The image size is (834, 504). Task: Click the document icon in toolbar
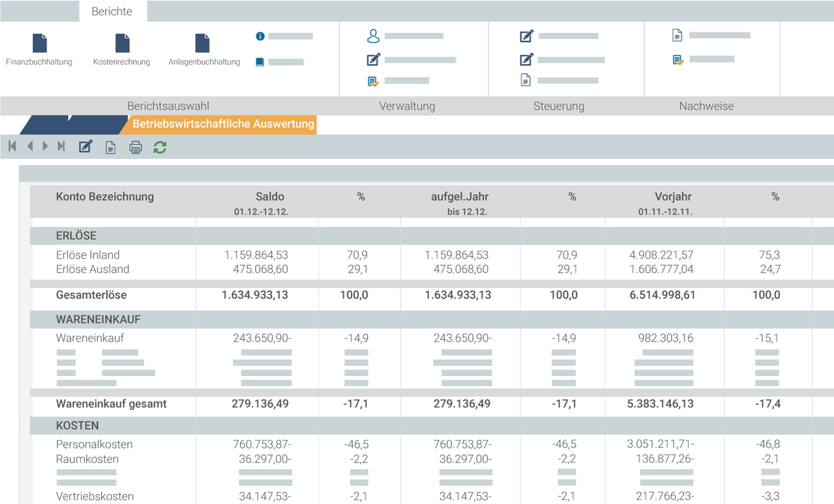[x=110, y=148]
